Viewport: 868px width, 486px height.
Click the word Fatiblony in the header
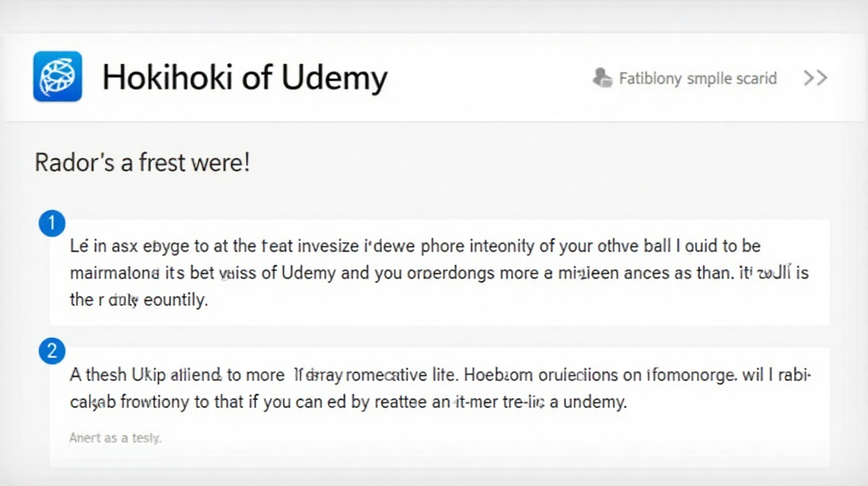click(650, 78)
